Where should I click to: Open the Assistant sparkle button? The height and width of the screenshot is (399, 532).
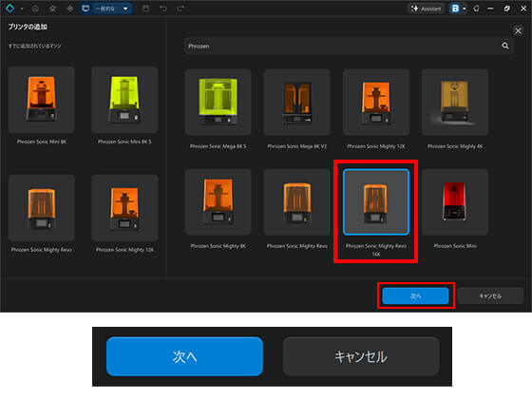[427, 9]
